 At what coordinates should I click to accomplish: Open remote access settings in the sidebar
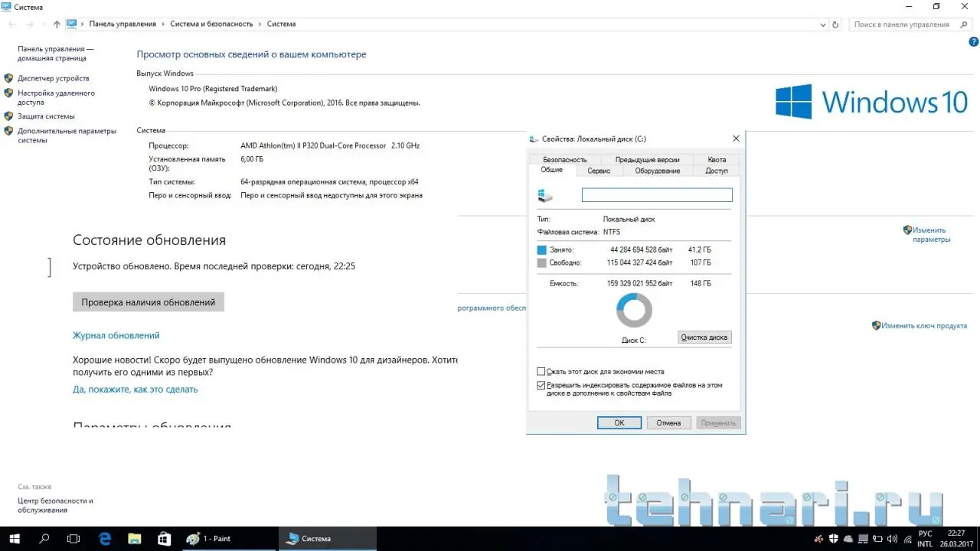[56, 97]
